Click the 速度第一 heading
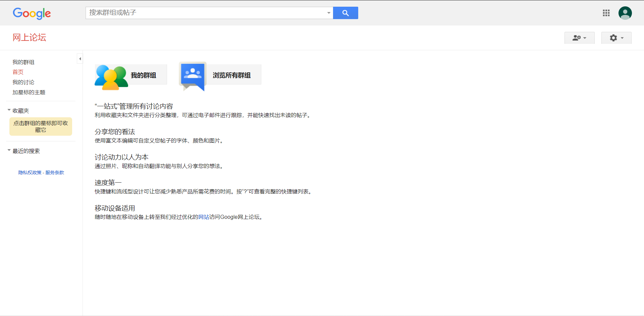This screenshot has height=316, width=644. tap(108, 183)
